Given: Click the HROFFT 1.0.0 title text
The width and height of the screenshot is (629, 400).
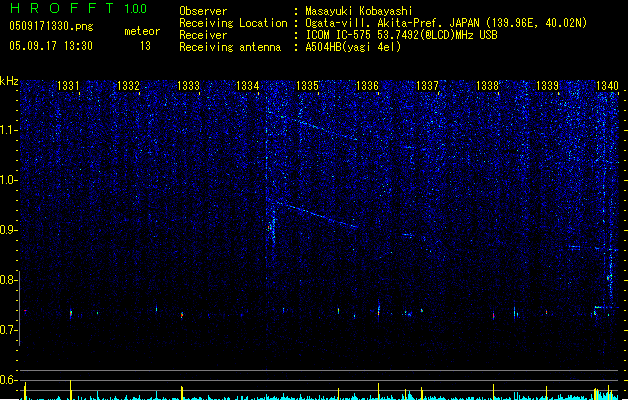Looking at the screenshot, I should (79, 8).
